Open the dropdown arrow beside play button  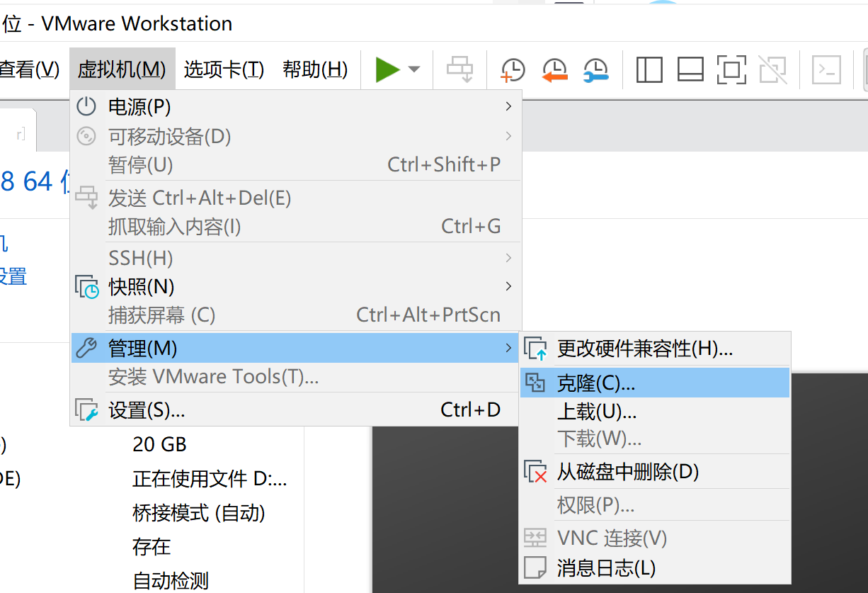coord(414,69)
